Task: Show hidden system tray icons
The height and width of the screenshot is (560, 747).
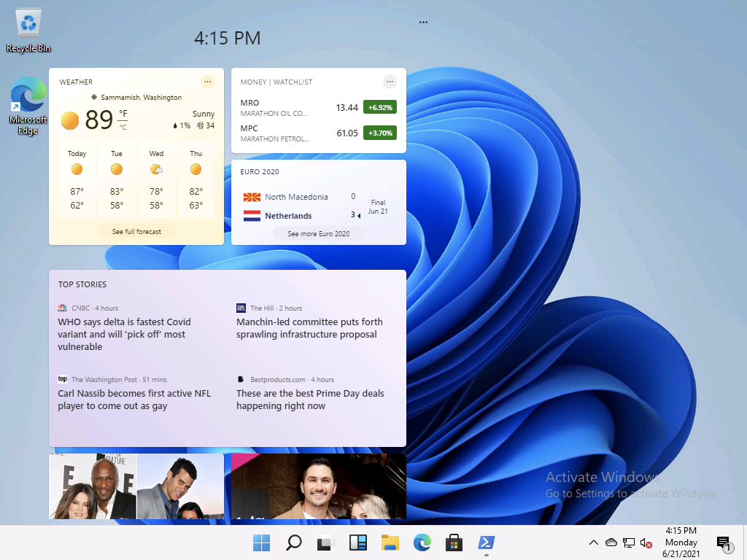Action: (x=593, y=542)
